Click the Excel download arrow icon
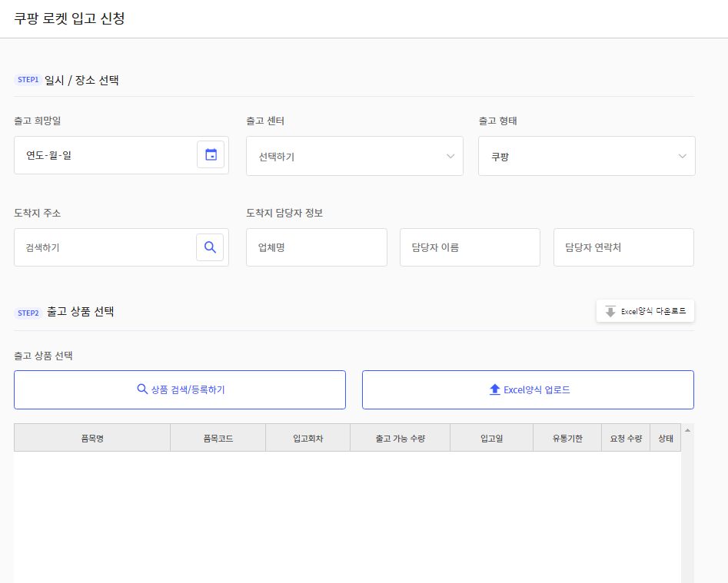Screen dimensions: 728x583 coord(610,311)
